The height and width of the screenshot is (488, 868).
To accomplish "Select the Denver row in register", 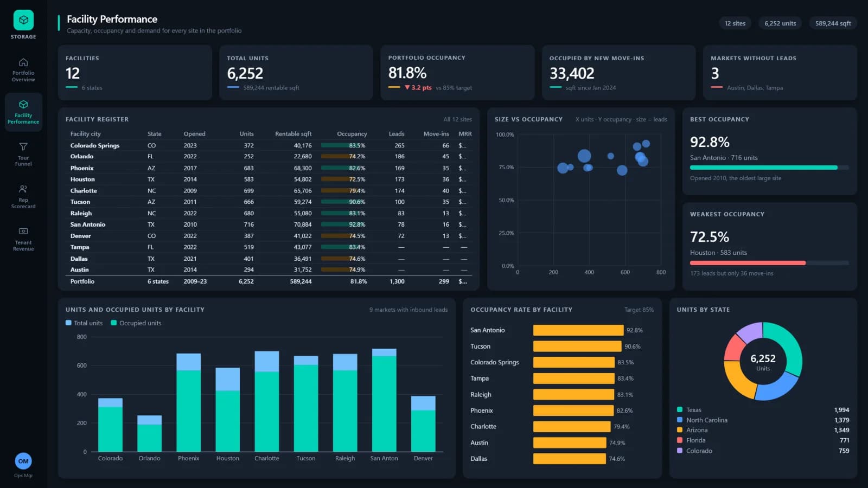I will click(269, 236).
